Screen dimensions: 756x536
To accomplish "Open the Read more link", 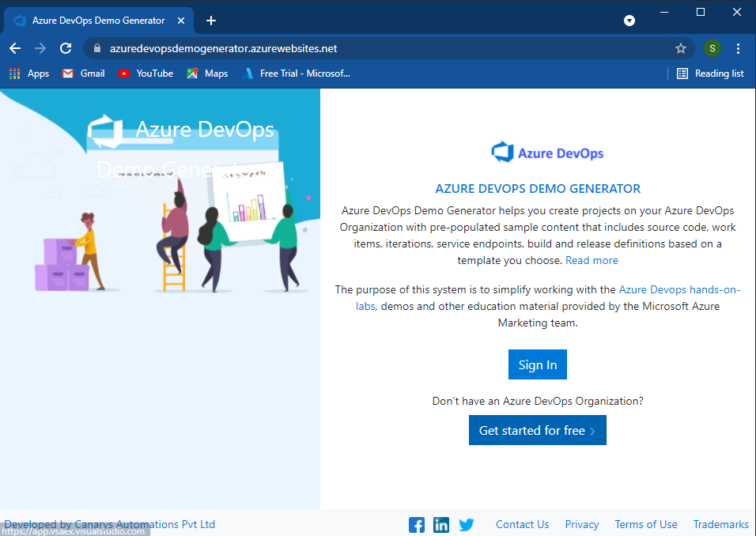I will coord(592,260).
